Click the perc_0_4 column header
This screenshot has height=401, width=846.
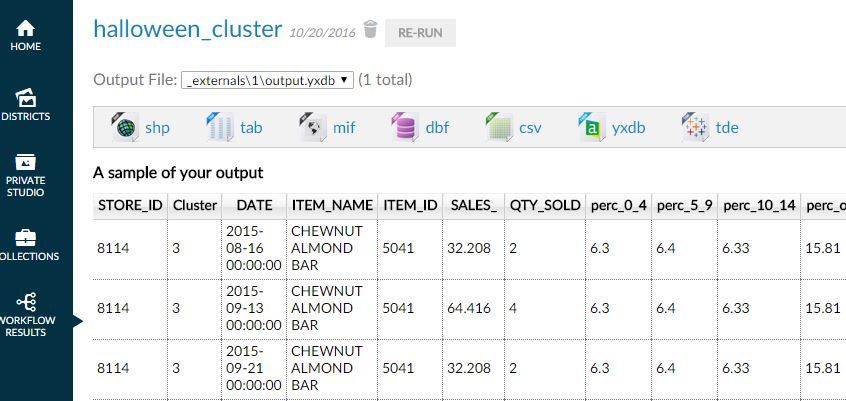click(x=619, y=206)
